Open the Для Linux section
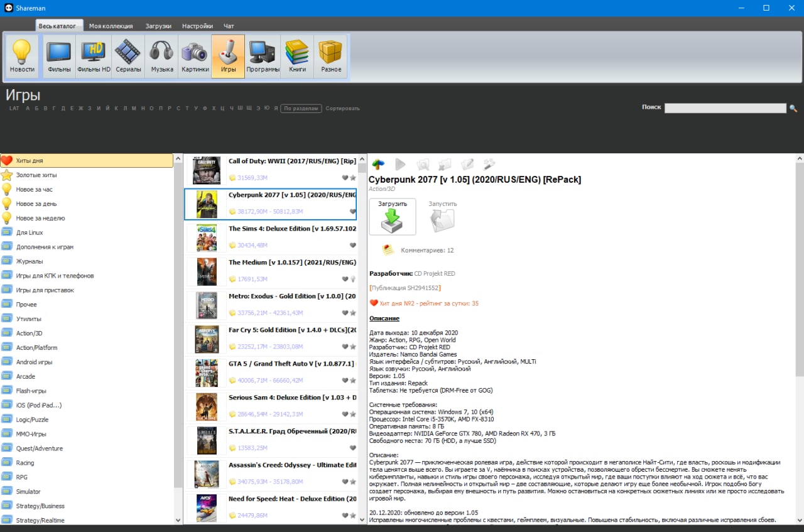The height and width of the screenshot is (532, 804). click(87, 232)
